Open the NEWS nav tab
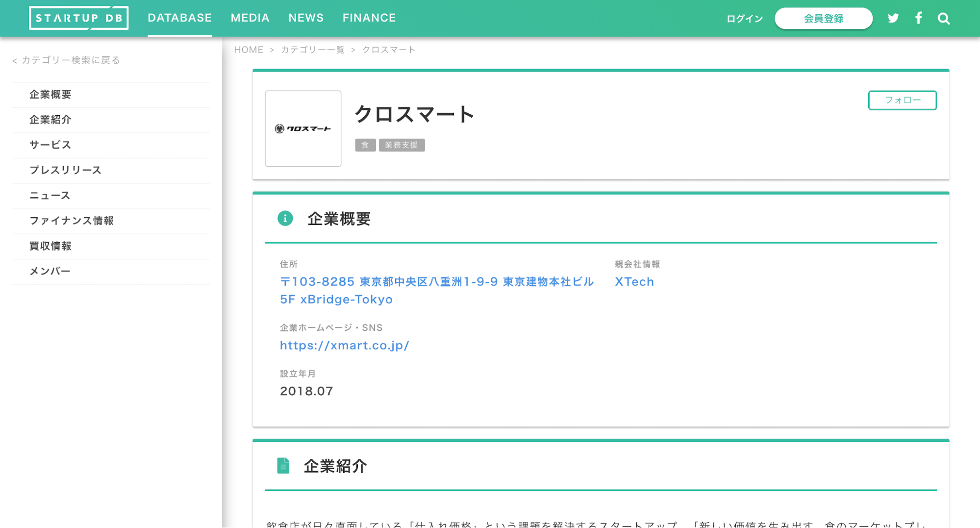This screenshot has height=528, width=980. (x=306, y=18)
